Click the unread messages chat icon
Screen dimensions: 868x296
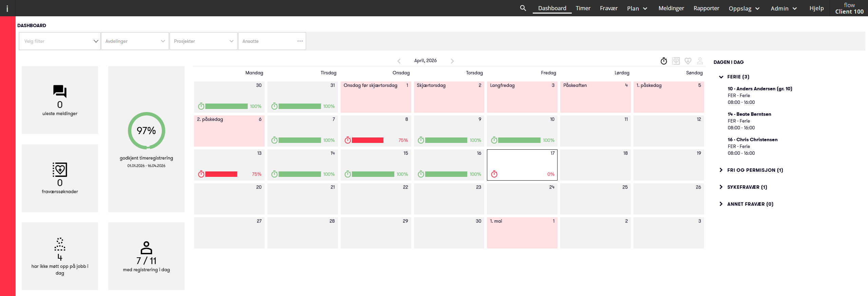coord(60,91)
